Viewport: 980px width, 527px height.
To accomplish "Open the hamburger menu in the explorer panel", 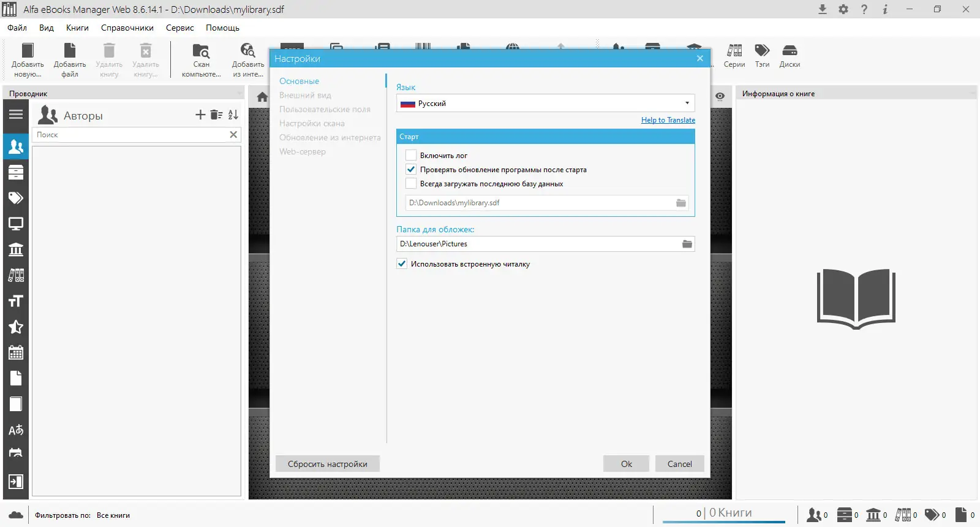I will 16,115.
